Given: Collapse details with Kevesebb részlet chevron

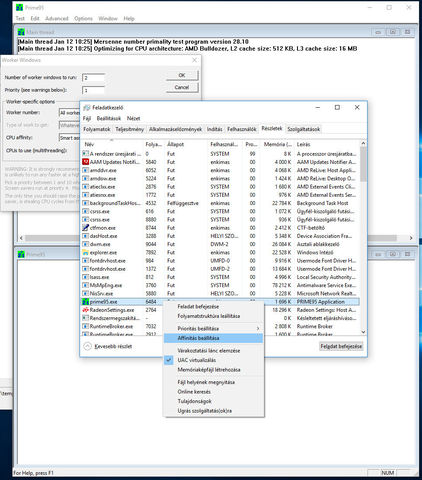Looking at the screenshot, I should 87,346.
